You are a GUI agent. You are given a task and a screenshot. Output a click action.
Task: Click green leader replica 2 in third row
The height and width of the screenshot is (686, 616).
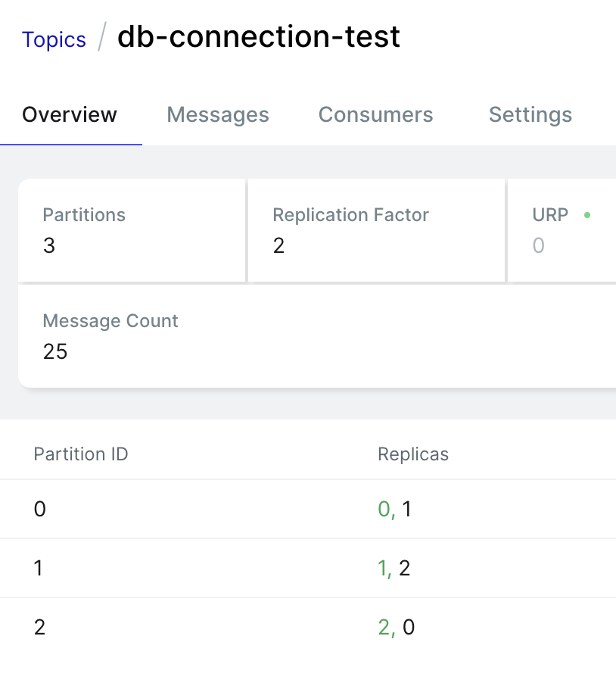384,627
